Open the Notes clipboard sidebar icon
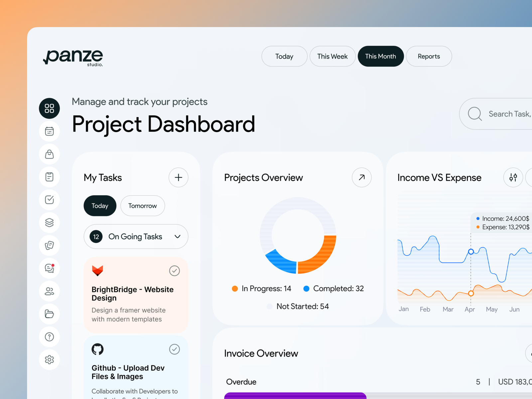The image size is (532, 399). click(49, 177)
